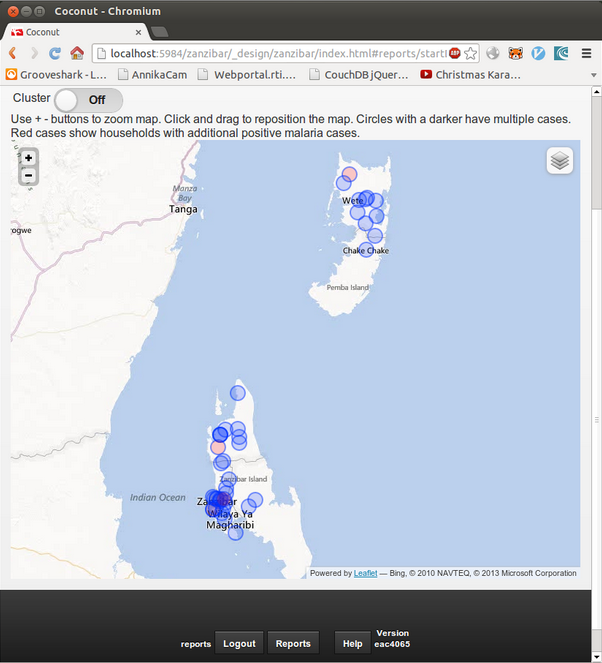The width and height of the screenshot is (602, 663).
Task: Click the blue circle over Chake Chake
Action: coord(366,250)
